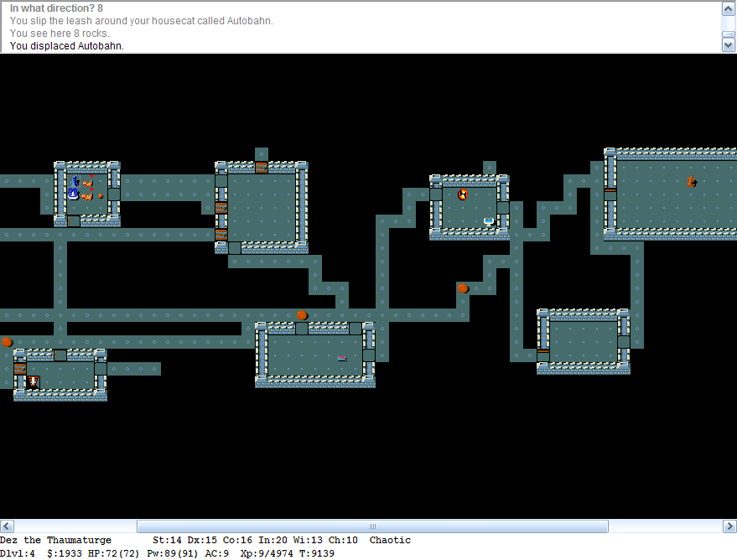Click the open door on the first room's bottom wall
Image resolution: width=737 pixels, height=560 pixels.
pyautogui.click(x=74, y=220)
